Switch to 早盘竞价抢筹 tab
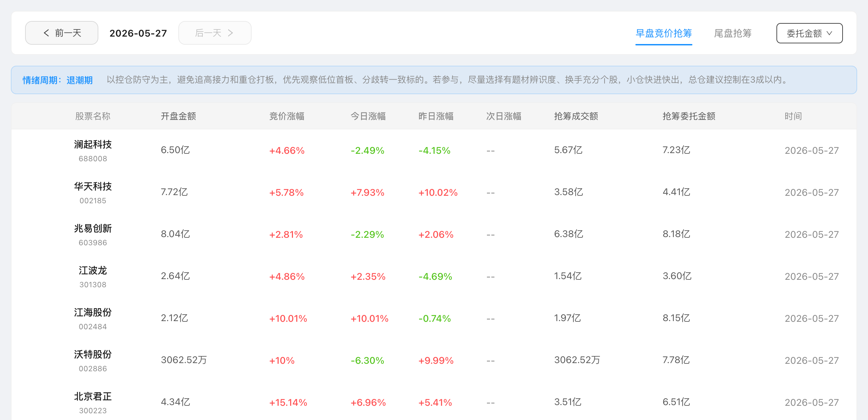868x420 pixels. click(664, 33)
